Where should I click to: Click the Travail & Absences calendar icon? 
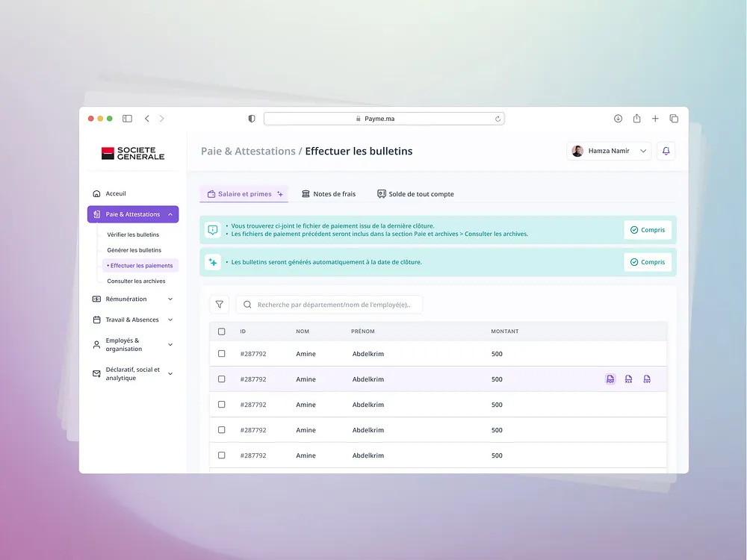(96, 320)
